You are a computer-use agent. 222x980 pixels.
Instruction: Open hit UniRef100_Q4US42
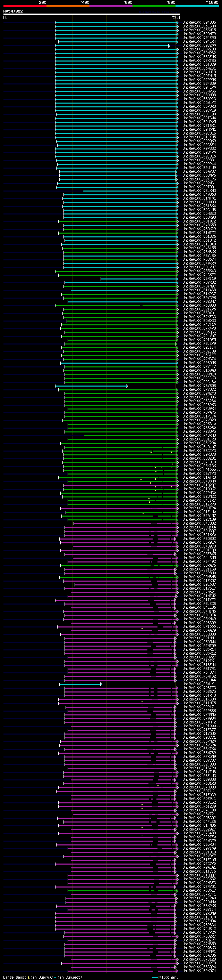click(199, 929)
